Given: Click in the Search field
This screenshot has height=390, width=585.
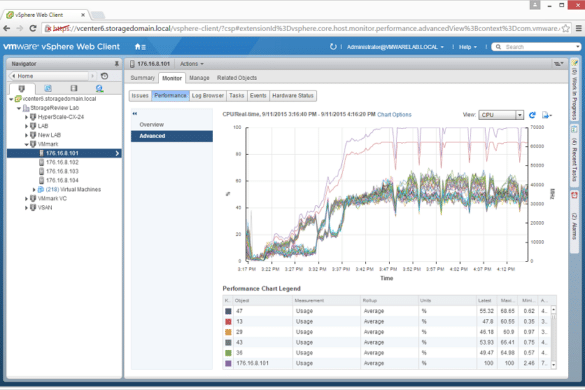Looking at the screenshot, I should 536,47.
